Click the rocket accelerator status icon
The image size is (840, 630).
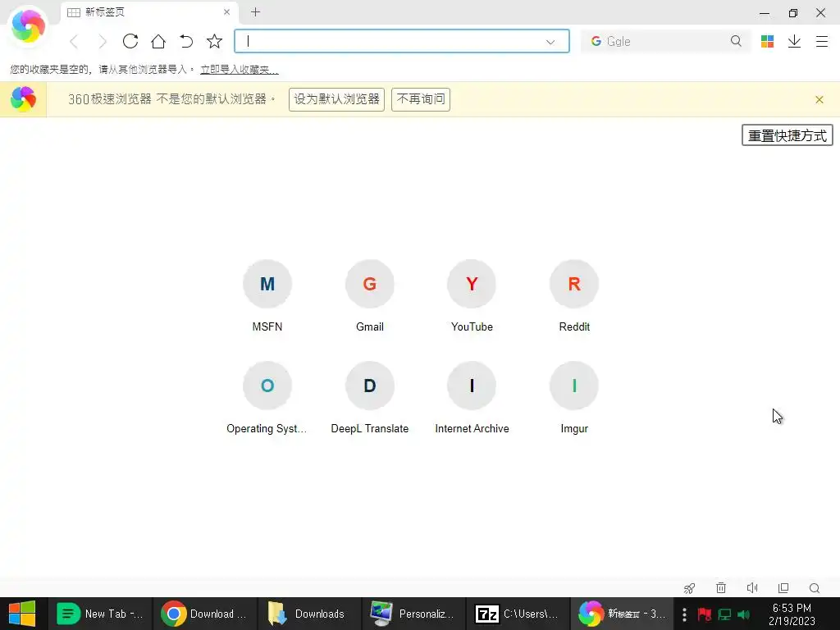click(689, 588)
